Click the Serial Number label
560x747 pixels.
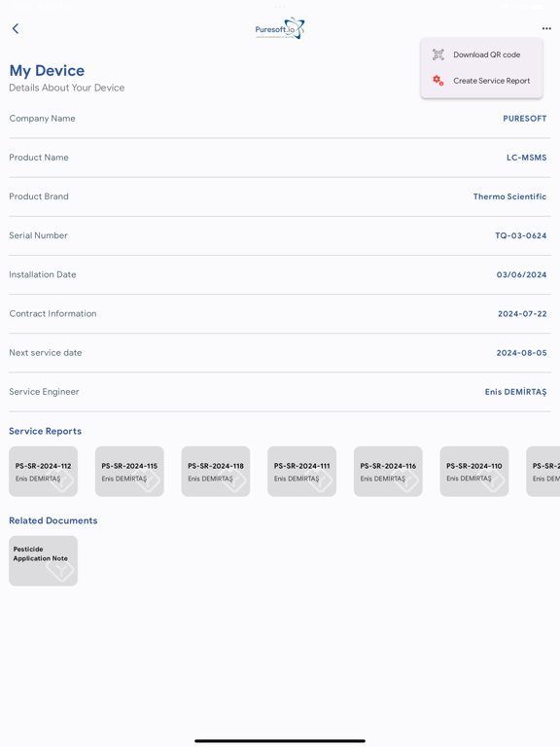(38, 235)
